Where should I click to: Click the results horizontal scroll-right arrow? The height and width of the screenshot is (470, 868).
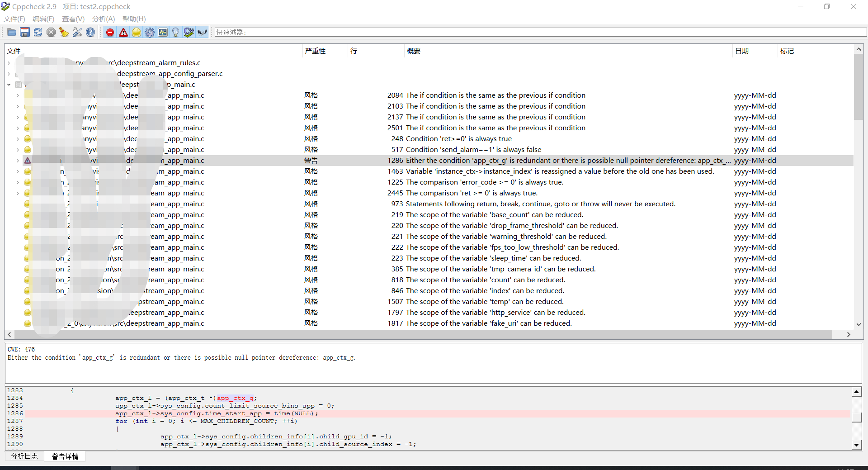[849, 334]
